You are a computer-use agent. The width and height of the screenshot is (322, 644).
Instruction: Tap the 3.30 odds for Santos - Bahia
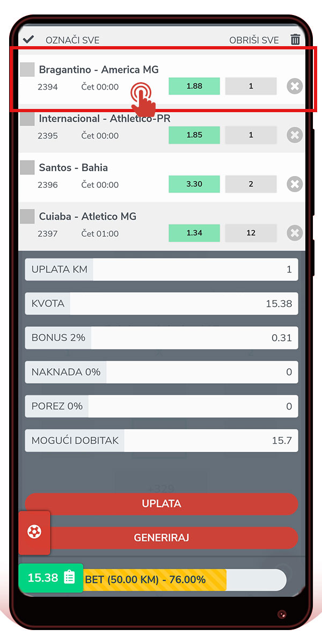(194, 184)
